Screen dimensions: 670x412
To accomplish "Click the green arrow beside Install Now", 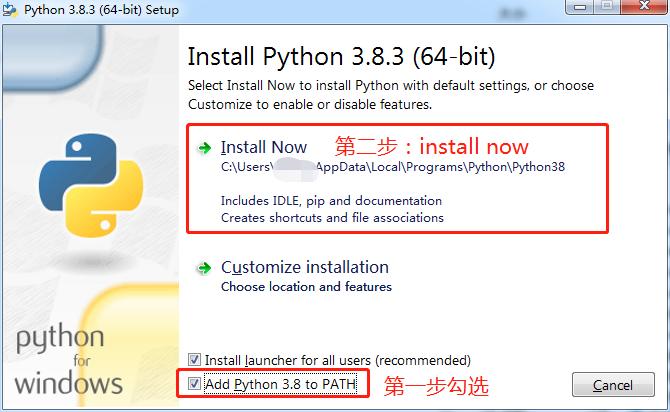I will click(205, 147).
